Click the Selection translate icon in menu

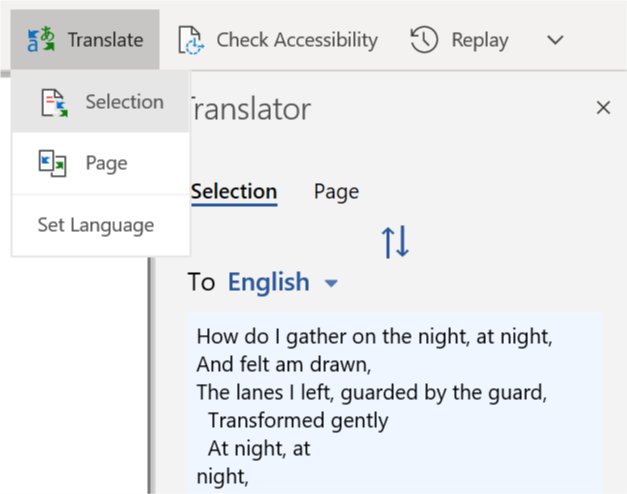53,102
